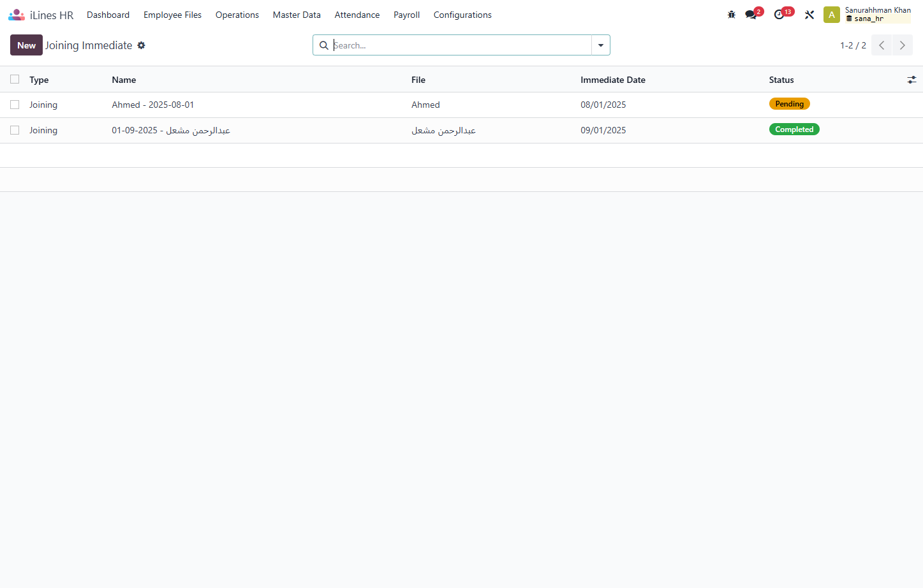
Task: Open the Master Data menu
Action: (x=297, y=15)
